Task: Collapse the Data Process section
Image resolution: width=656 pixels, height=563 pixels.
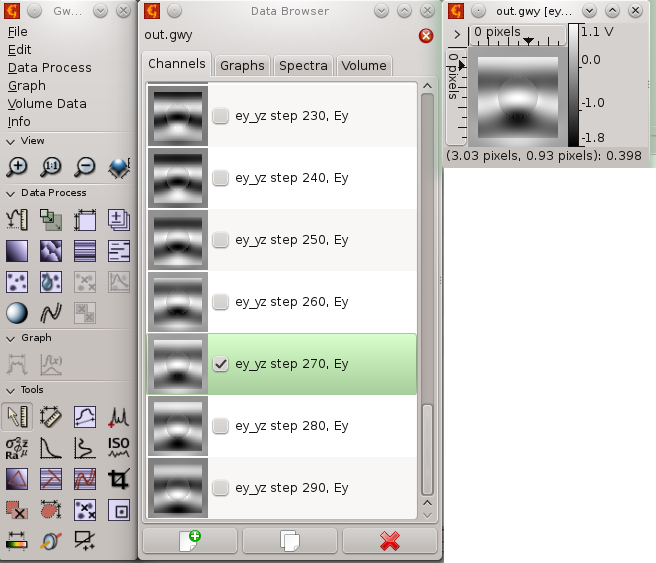Action: [11, 193]
